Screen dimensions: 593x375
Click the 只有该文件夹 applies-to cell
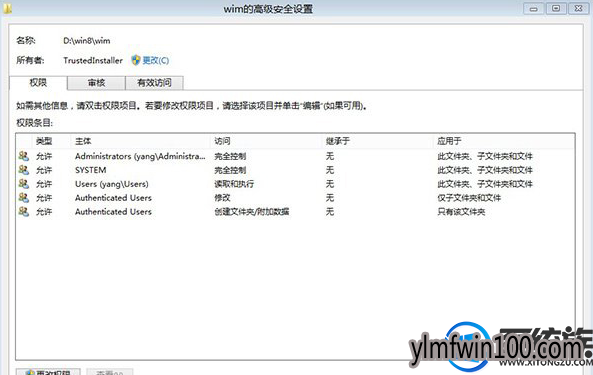(461, 212)
